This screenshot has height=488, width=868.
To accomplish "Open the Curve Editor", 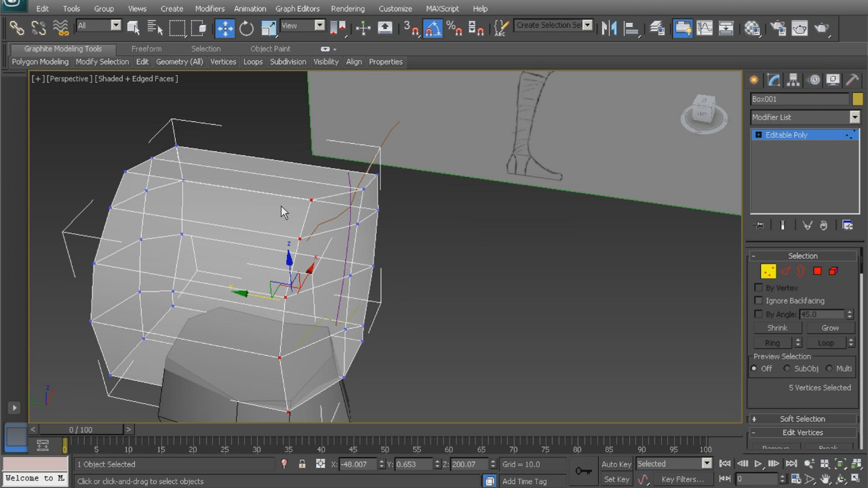I will coord(705,28).
